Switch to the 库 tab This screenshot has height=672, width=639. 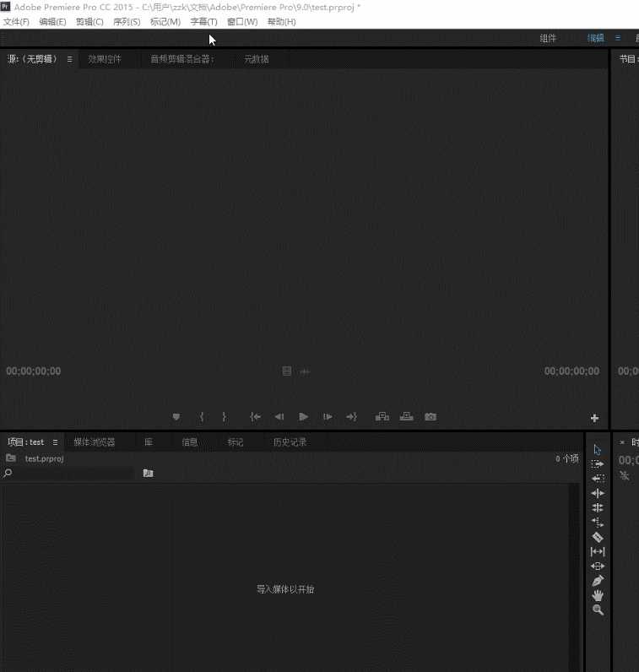149,442
